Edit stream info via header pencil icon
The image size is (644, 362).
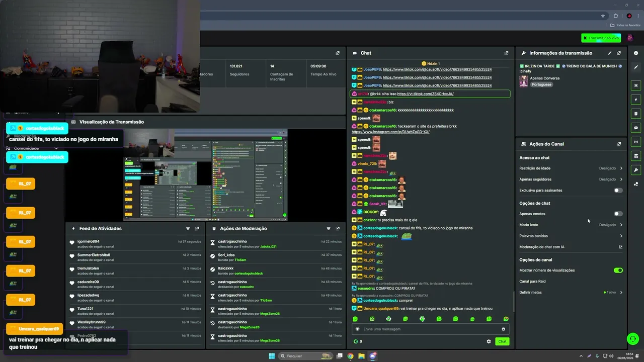[x=610, y=53]
